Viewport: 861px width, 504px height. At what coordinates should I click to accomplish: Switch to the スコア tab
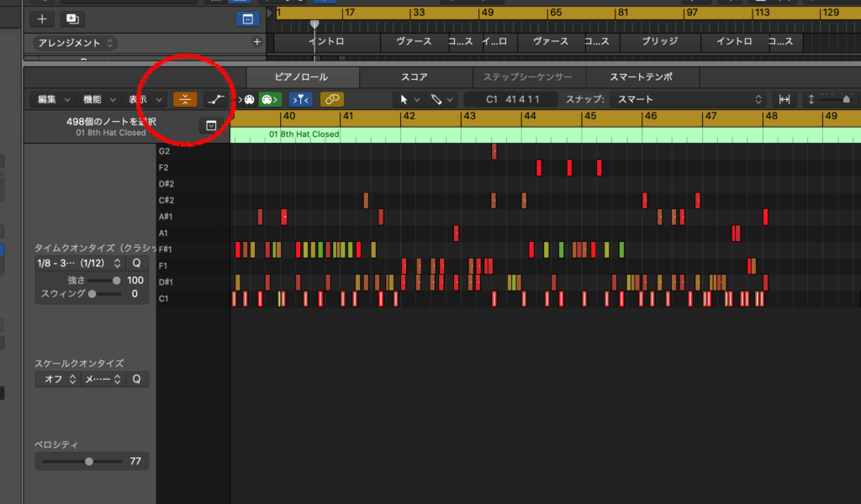point(415,77)
